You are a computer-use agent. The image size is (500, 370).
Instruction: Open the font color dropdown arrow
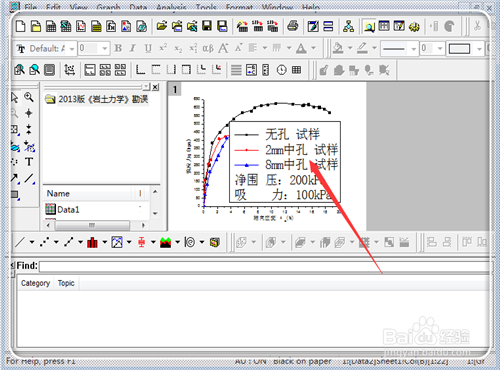[x=314, y=48]
